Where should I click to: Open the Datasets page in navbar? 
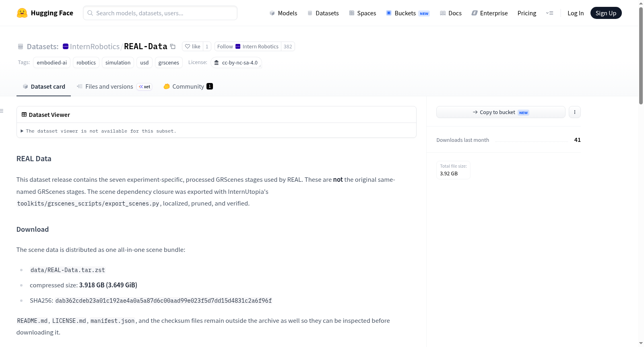tap(323, 13)
